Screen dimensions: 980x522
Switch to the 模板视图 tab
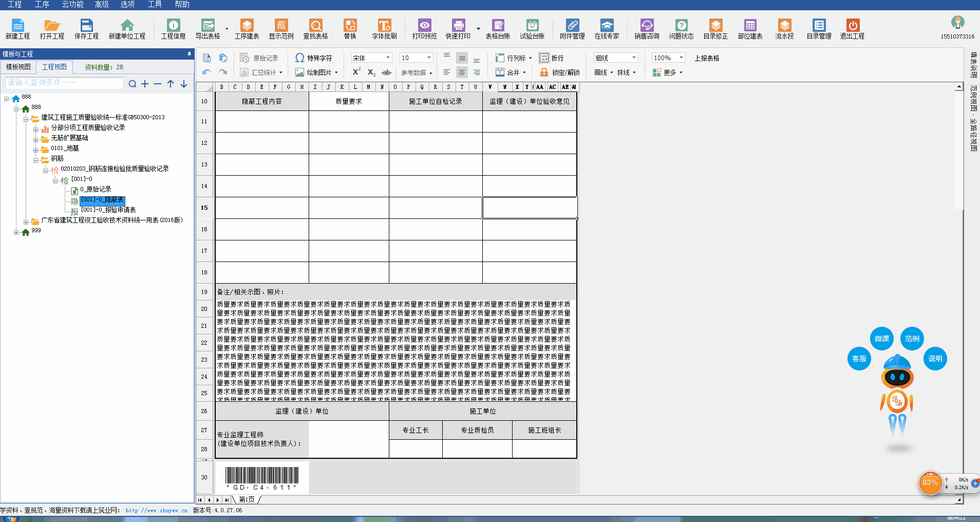coord(18,67)
